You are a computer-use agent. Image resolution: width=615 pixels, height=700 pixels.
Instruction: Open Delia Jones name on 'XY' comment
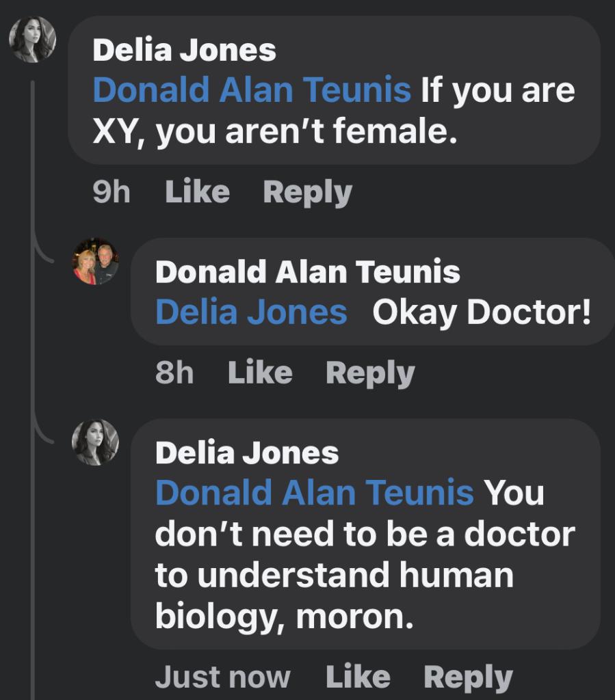tap(184, 50)
